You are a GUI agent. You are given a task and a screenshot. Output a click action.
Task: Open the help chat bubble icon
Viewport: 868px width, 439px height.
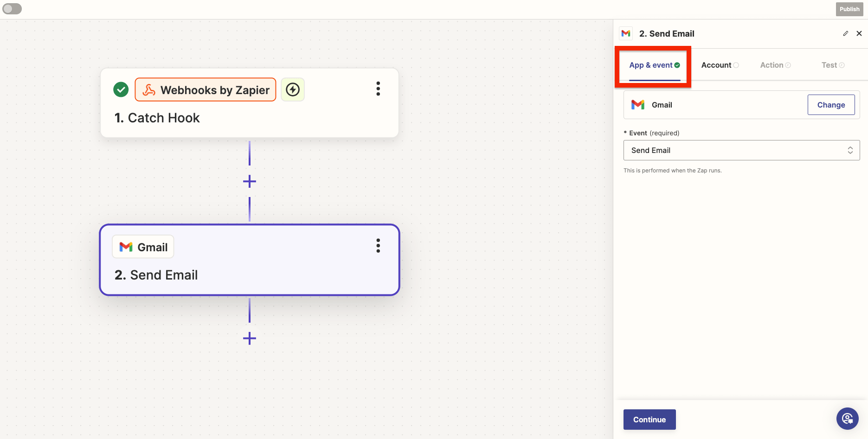(x=847, y=419)
